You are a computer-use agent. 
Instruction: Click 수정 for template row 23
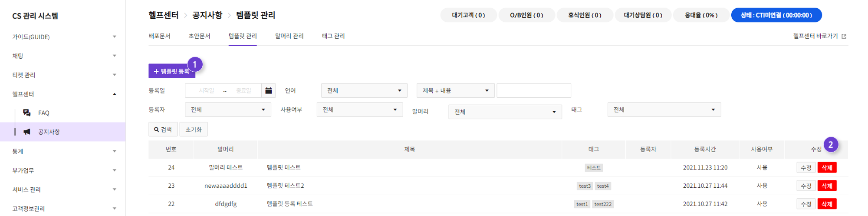point(806,186)
